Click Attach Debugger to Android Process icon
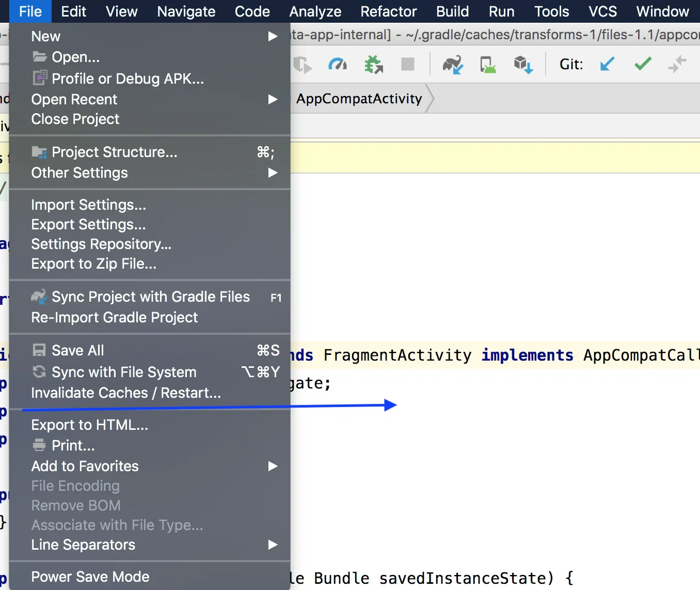 tap(374, 65)
